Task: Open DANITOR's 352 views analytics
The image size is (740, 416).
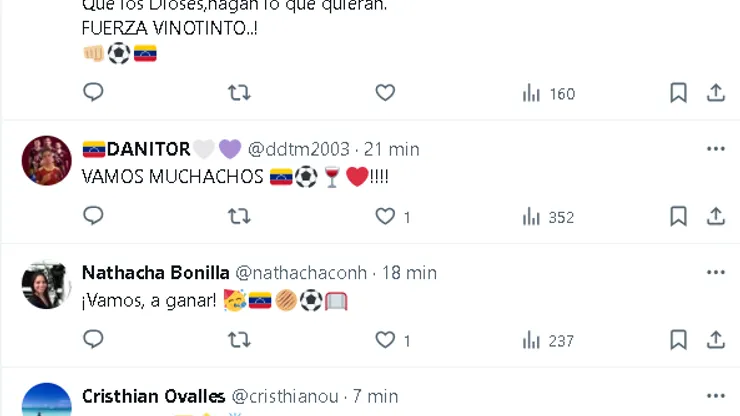Action: 548,216
